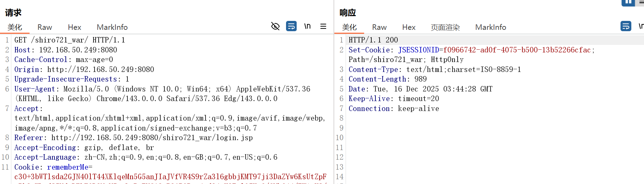Toggle the eye-slash icon in the request panel

[275, 26]
